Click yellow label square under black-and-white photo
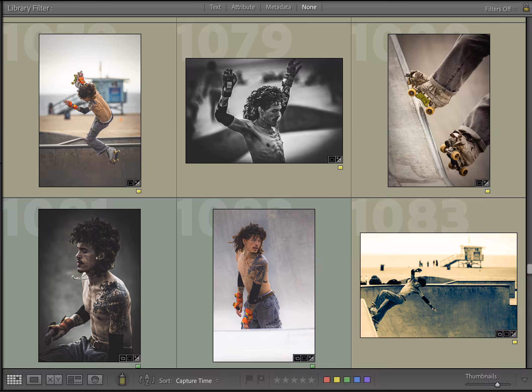 point(340,167)
